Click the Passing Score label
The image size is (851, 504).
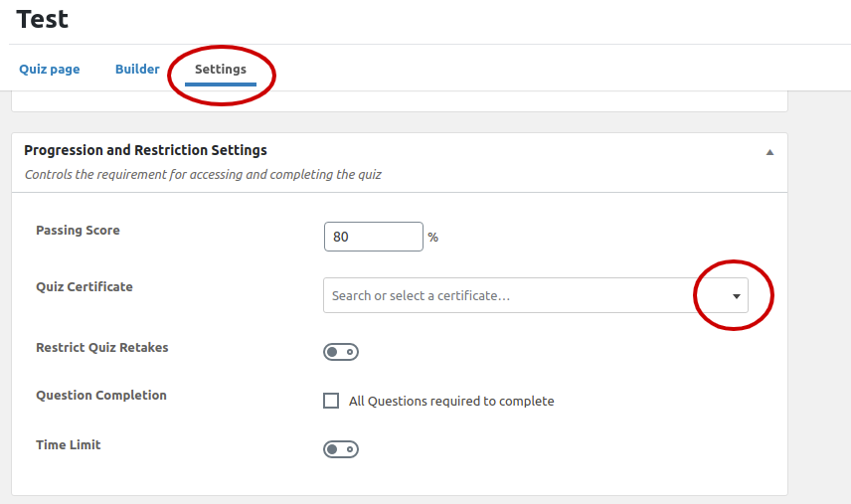78,230
